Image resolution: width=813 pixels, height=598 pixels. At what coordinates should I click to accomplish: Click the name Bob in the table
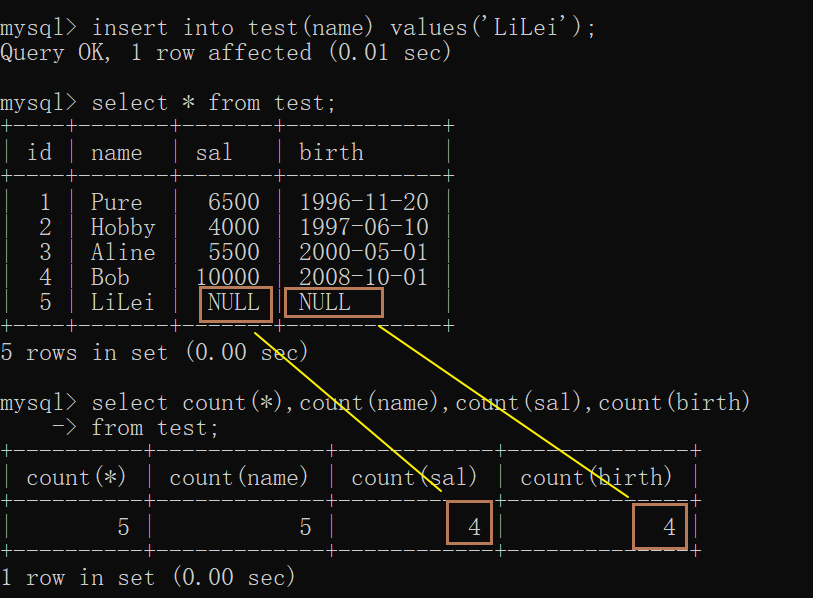[x=110, y=277]
